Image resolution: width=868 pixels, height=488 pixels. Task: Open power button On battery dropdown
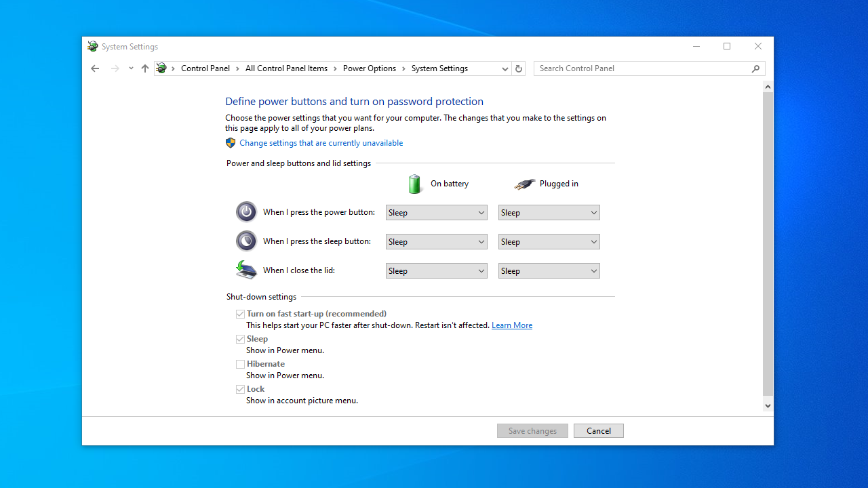click(x=436, y=213)
